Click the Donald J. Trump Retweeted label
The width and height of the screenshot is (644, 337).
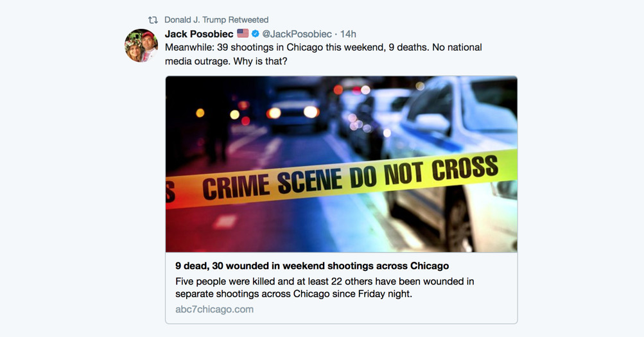pyautogui.click(x=216, y=20)
